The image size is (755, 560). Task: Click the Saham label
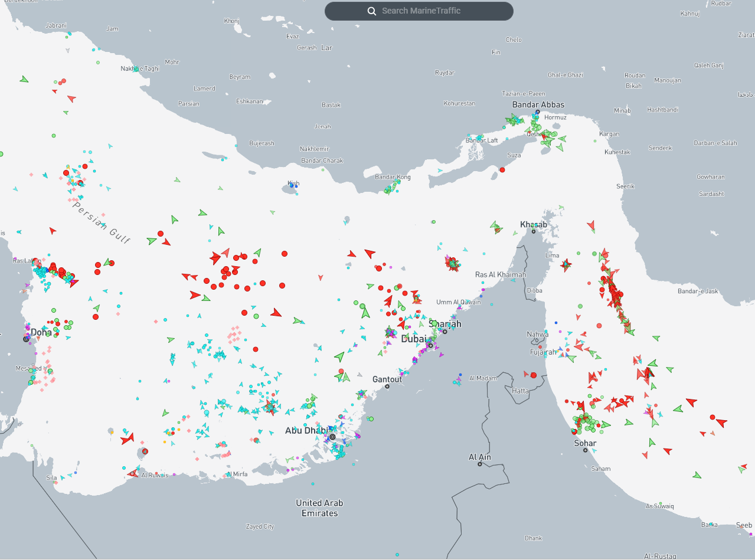[x=601, y=469]
